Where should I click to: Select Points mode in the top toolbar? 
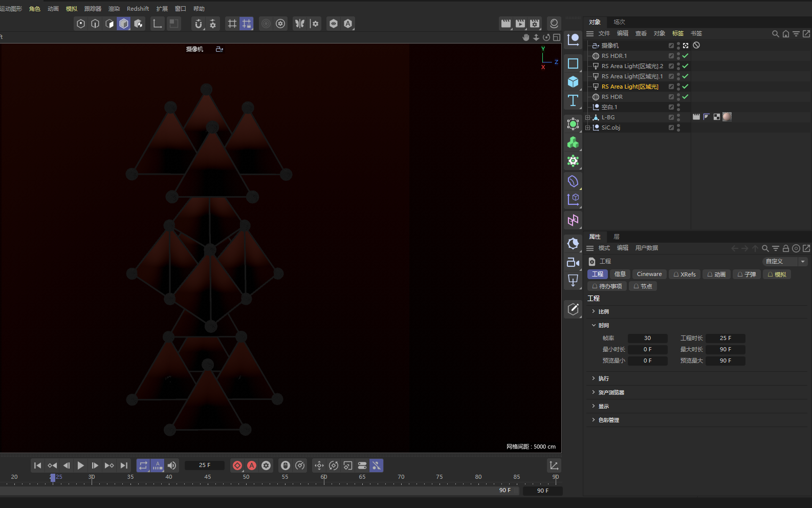81,24
